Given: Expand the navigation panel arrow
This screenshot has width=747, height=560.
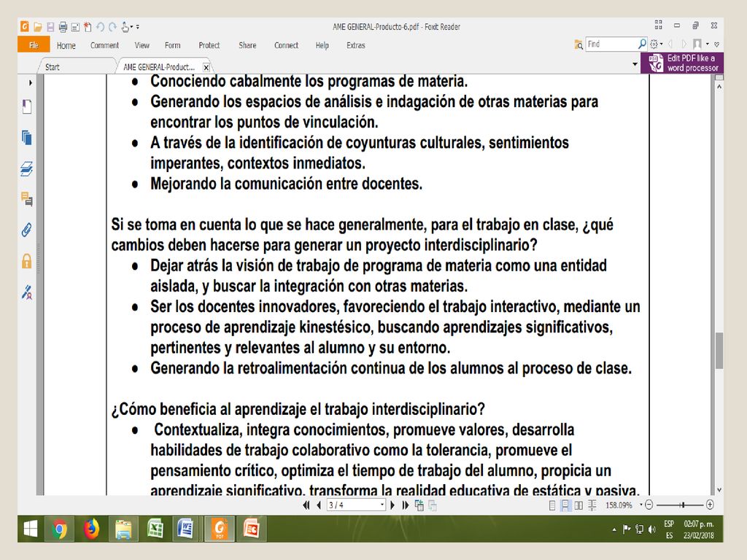Looking at the screenshot, I should click(31, 83).
